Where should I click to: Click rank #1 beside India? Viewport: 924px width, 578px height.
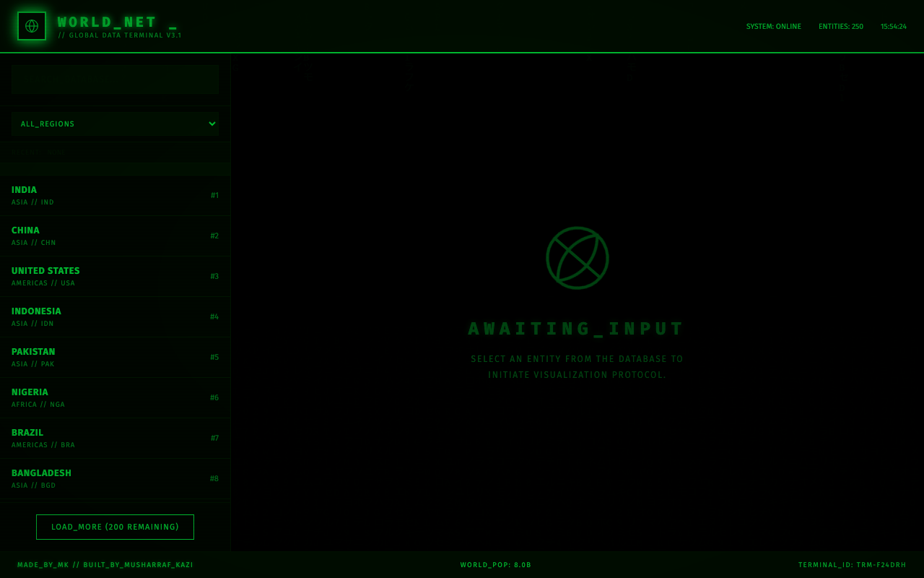[214, 195]
